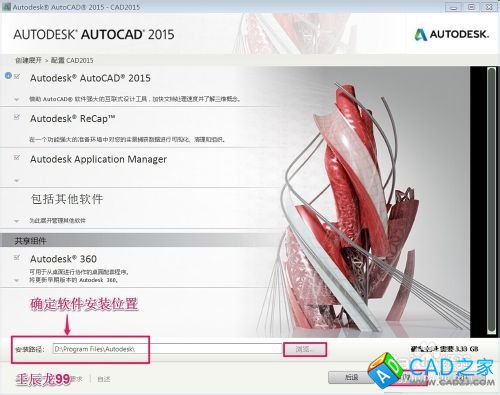Toggle the Autodesk Application Manager checkbox
This screenshot has width=500, height=395.
(17, 157)
